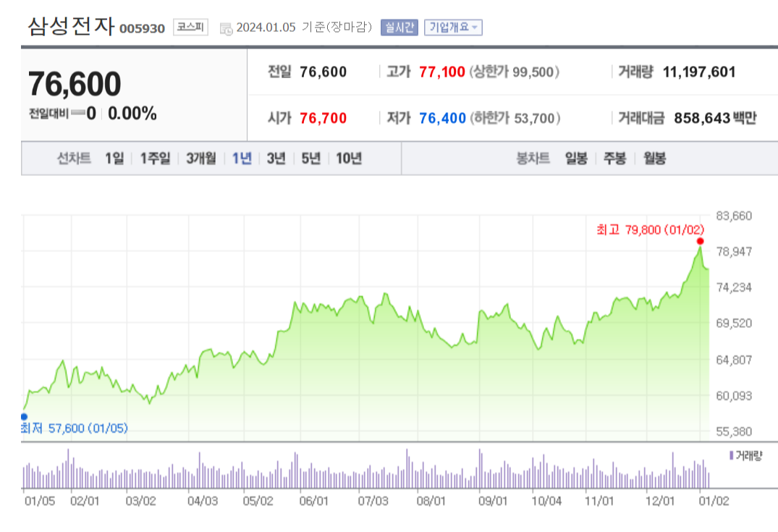Click the 코스피 market badge

tap(190, 27)
